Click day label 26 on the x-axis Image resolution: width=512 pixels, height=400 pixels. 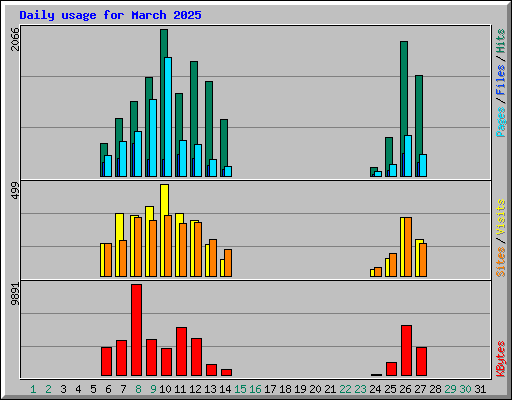pyautogui.click(x=405, y=389)
